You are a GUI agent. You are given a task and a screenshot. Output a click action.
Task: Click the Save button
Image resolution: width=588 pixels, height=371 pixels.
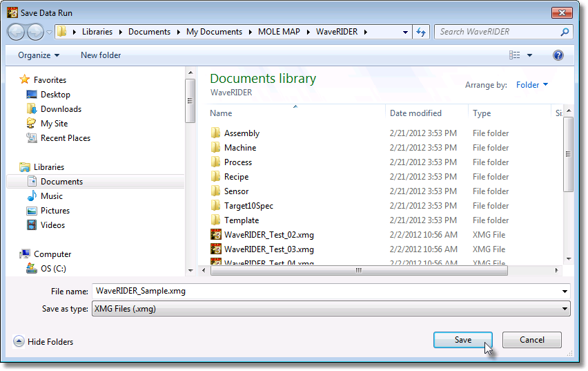pos(463,340)
